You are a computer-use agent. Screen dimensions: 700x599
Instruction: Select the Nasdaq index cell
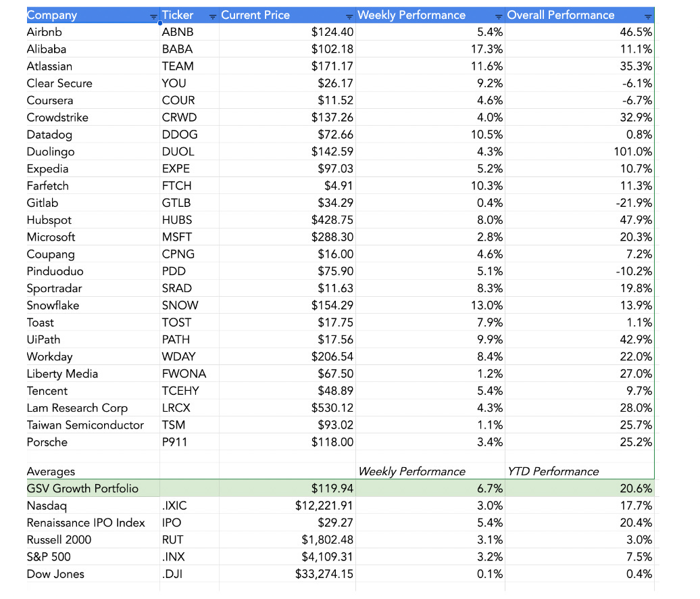point(93,506)
